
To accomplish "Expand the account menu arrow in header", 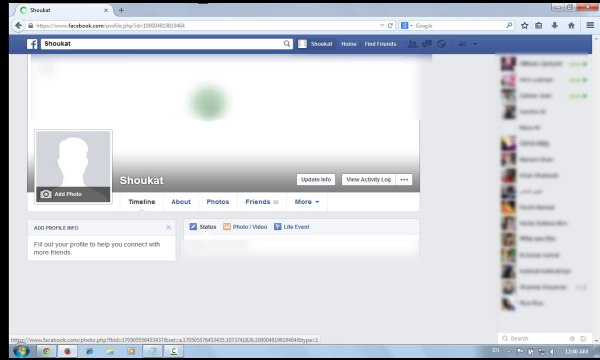I will tap(475, 44).
